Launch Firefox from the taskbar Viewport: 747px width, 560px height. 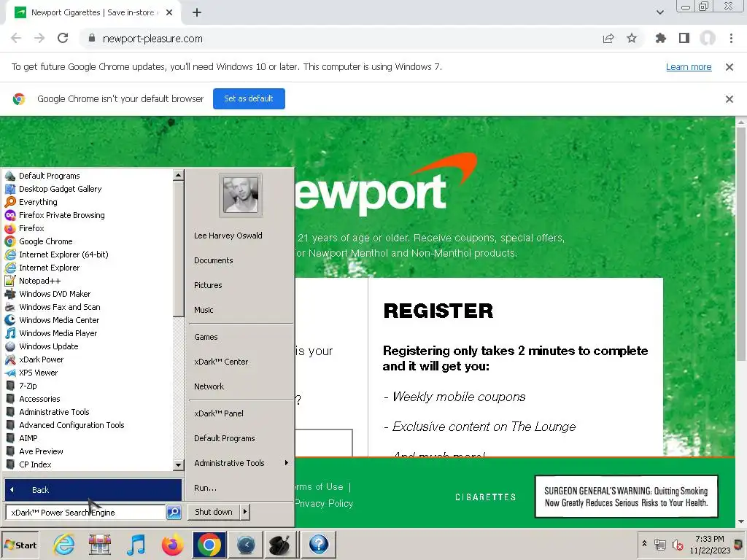tap(172, 545)
